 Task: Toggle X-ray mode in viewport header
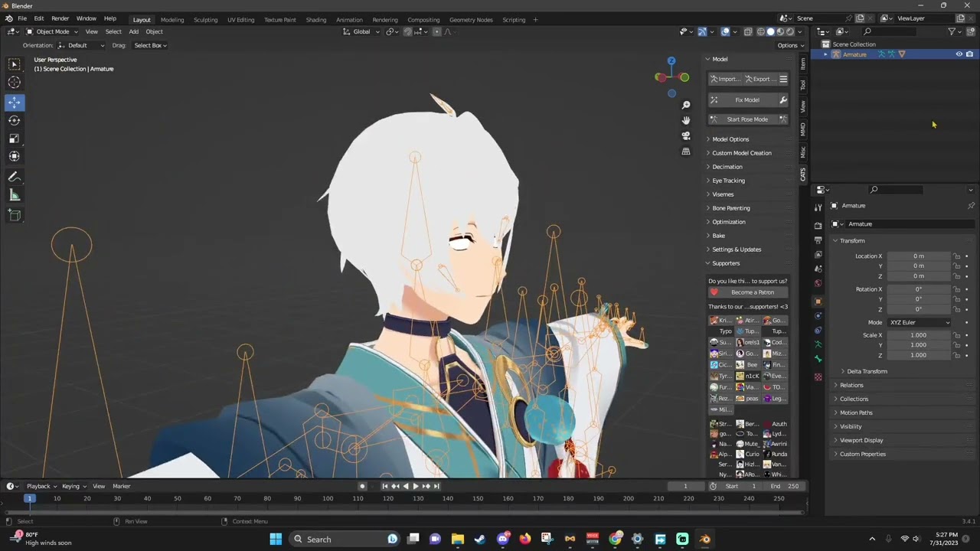pos(747,31)
